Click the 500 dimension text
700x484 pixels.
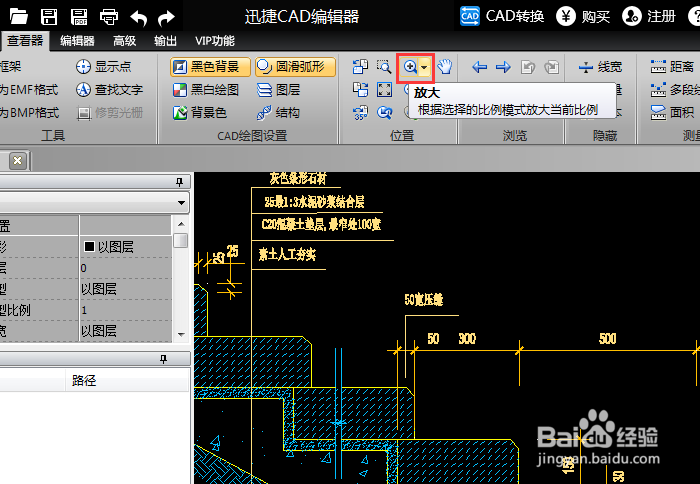608,339
